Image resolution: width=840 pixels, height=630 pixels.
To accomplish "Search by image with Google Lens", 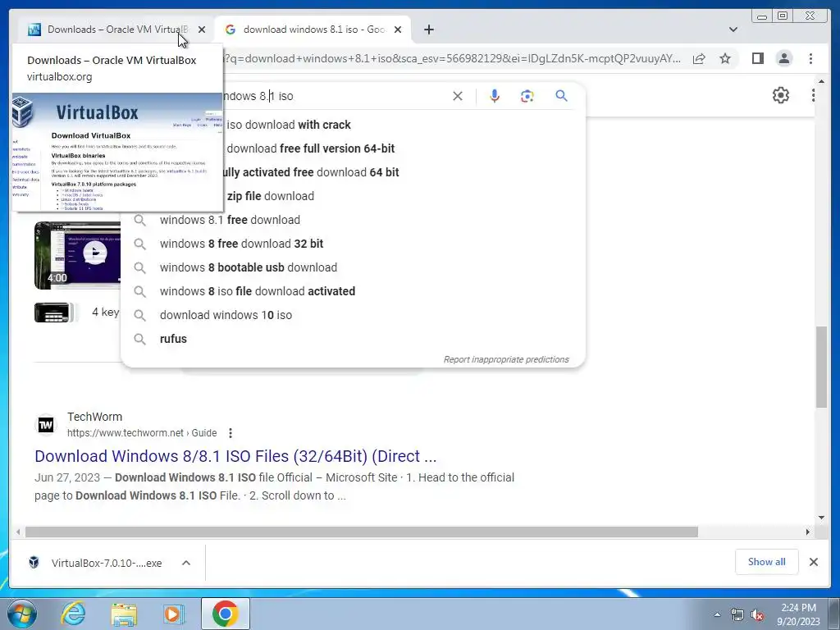I will click(527, 96).
